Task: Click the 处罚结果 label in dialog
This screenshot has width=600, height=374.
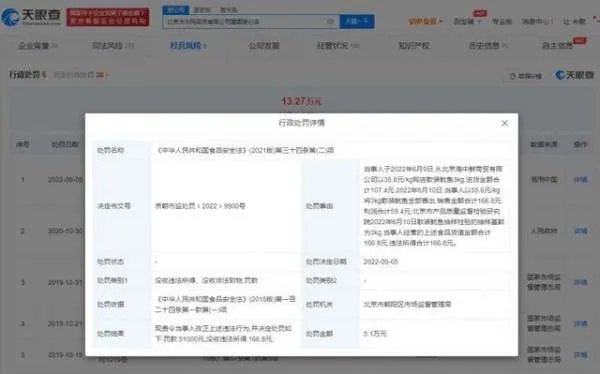Action: pos(110,334)
